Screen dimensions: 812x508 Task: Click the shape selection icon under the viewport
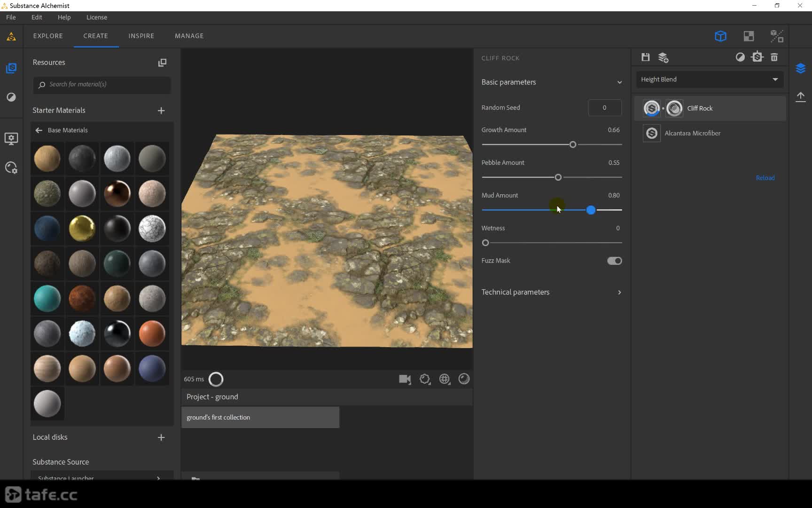(x=425, y=379)
